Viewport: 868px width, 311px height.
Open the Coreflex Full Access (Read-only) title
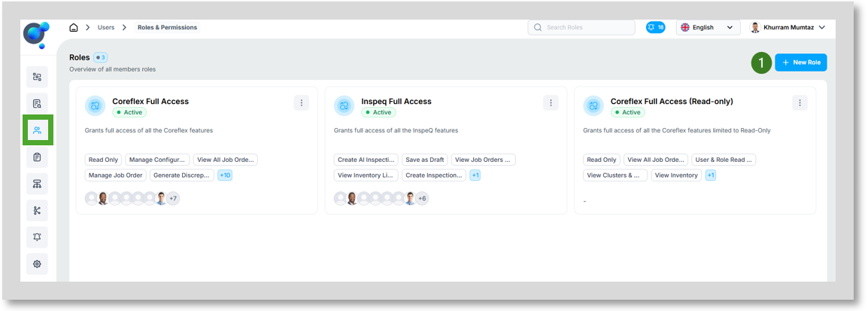pos(672,102)
